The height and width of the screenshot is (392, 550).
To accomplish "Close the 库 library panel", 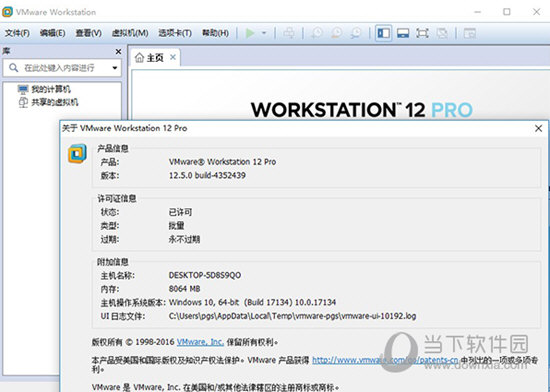I will point(119,52).
